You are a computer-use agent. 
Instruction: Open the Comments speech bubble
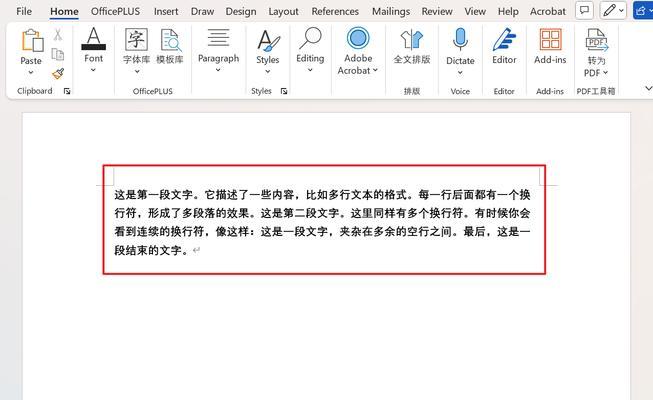(x=584, y=10)
